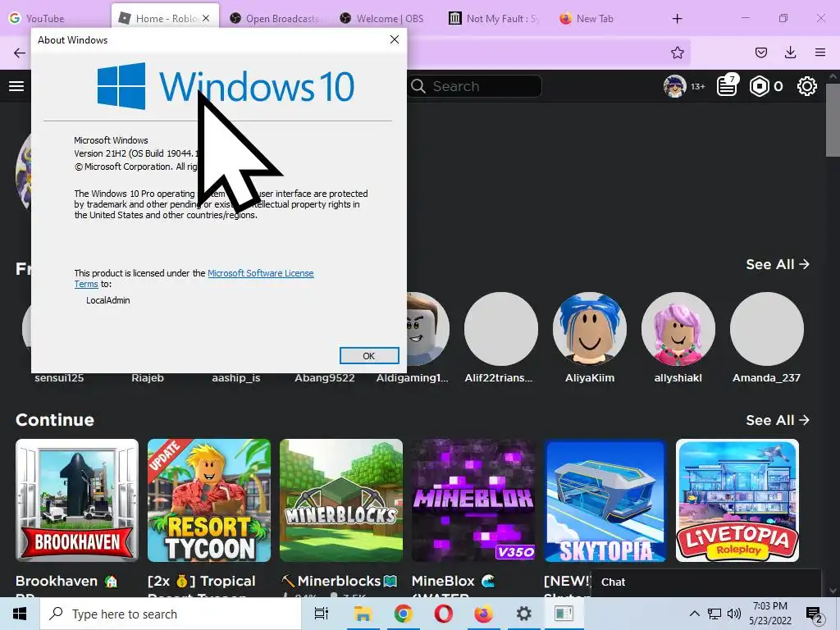Open Roblox notifications with 7 badge
Image resolution: width=840 pixels, height=630 pixels.
pyautogui.click(x=728, y=85)
